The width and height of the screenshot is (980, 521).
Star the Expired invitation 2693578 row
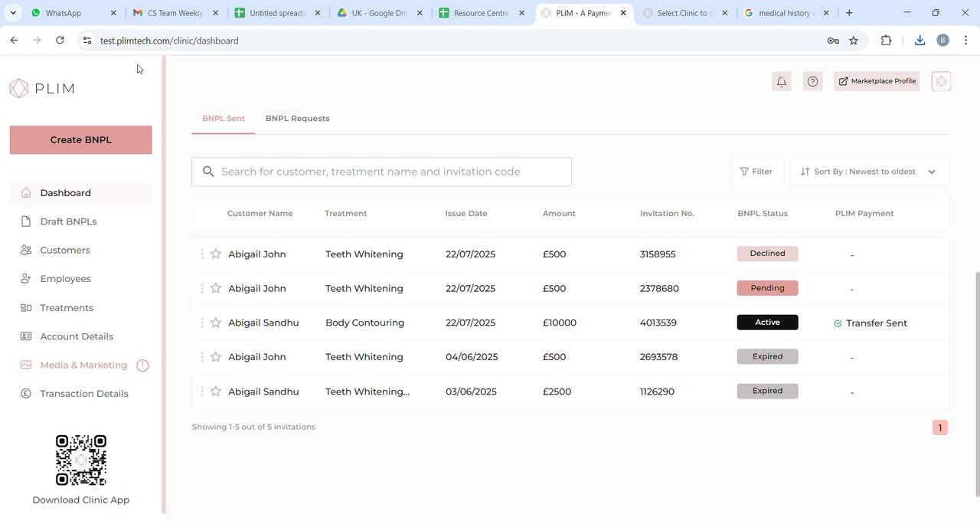216,356
